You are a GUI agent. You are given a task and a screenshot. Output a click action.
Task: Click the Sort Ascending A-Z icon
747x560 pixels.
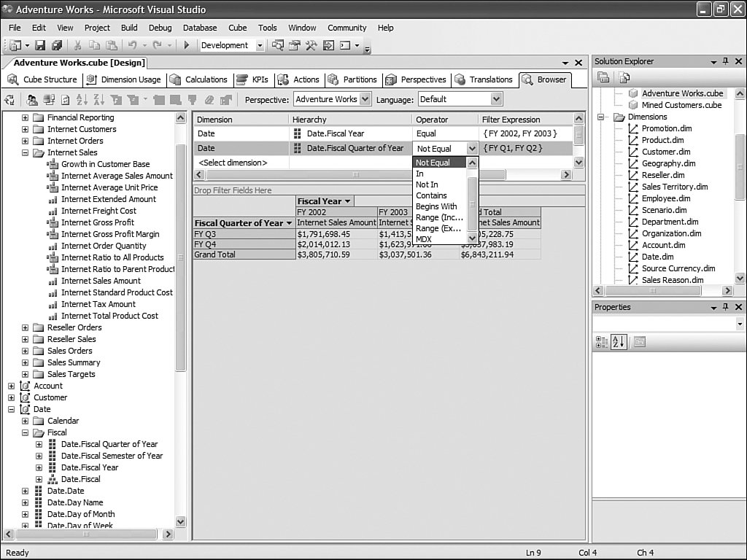[x=82, y=99]
